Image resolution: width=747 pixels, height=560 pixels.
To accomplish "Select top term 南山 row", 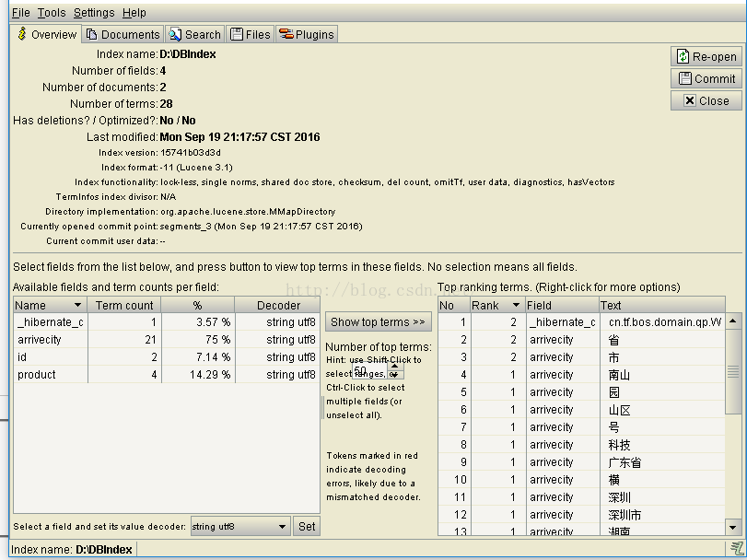I will point(582,375).
